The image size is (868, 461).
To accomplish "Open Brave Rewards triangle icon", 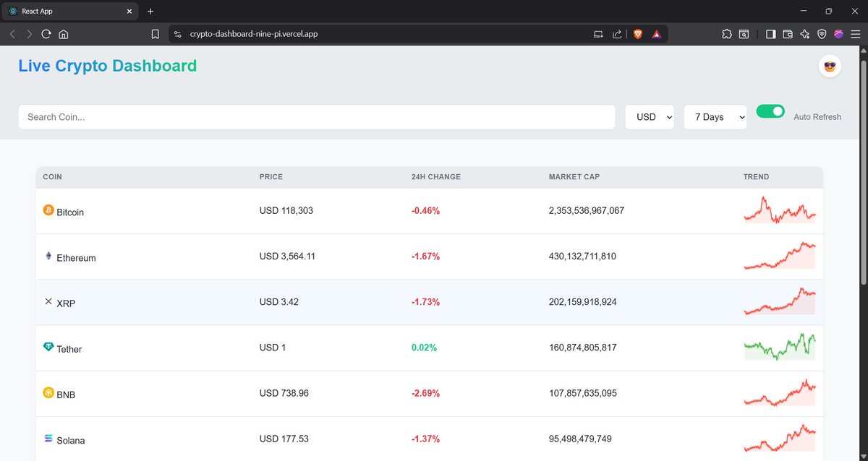I will click(x=656, y=33).
